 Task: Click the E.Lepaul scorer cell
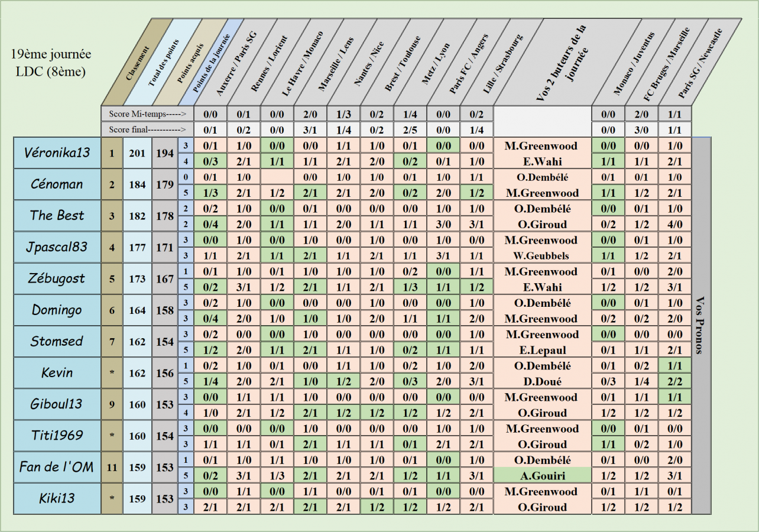tap(542, 350)
